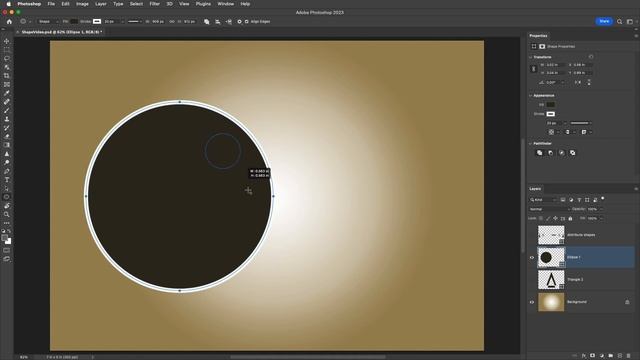Collapse the Pathfinder section
The width and height of the screenshot is (640, 360).
tap(531, 144)
